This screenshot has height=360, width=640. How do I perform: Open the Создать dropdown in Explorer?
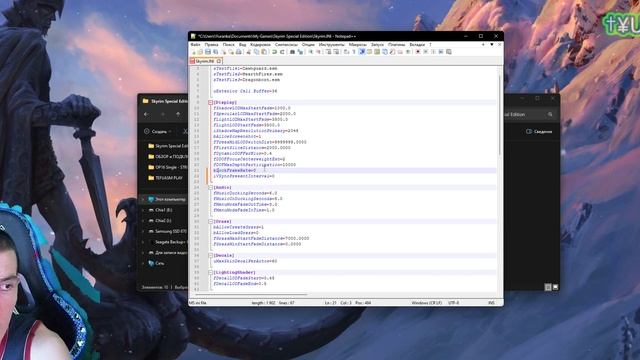click(158, 131)
